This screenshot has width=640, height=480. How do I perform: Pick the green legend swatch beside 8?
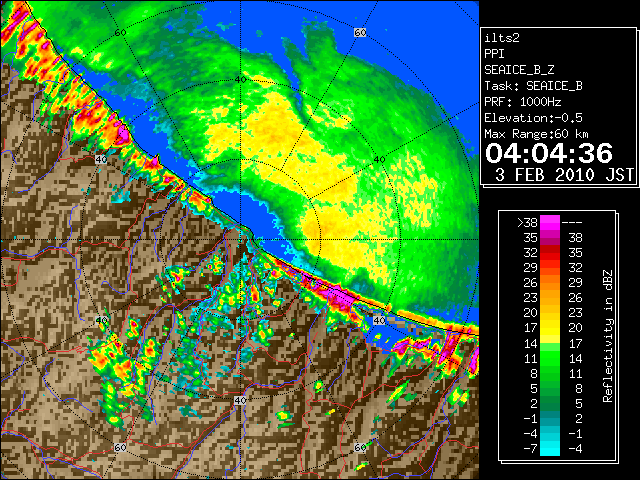(x=550, y=373)
